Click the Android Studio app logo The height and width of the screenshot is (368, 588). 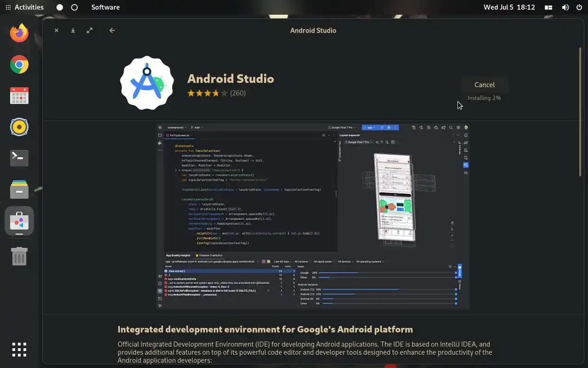pos(147,83)
